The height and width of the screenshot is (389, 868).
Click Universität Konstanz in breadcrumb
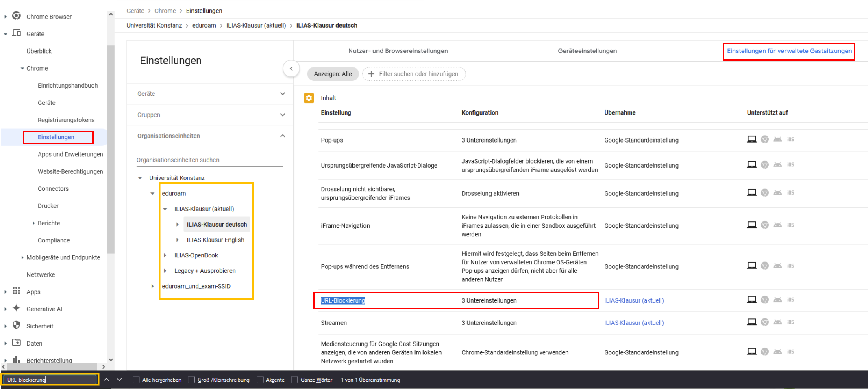(154, 25)
